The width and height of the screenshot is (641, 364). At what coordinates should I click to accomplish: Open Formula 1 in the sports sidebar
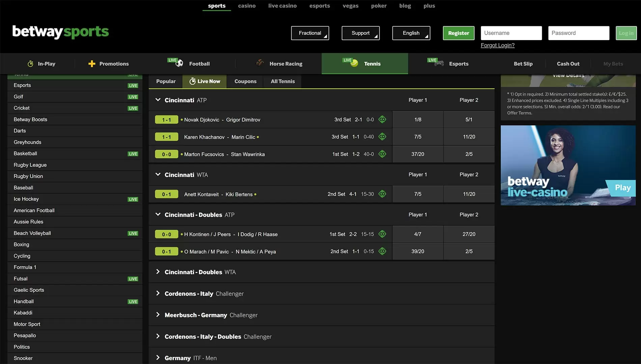tap(75, 267)
